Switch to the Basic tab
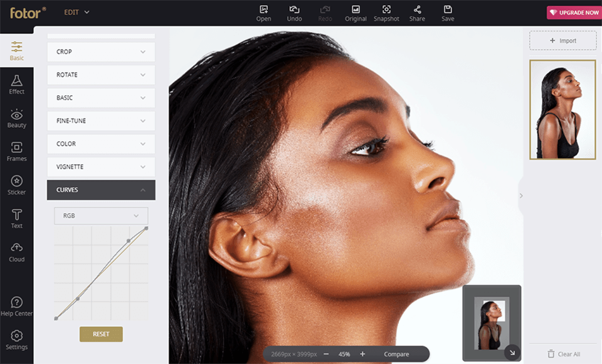 (x=16, y=50)
